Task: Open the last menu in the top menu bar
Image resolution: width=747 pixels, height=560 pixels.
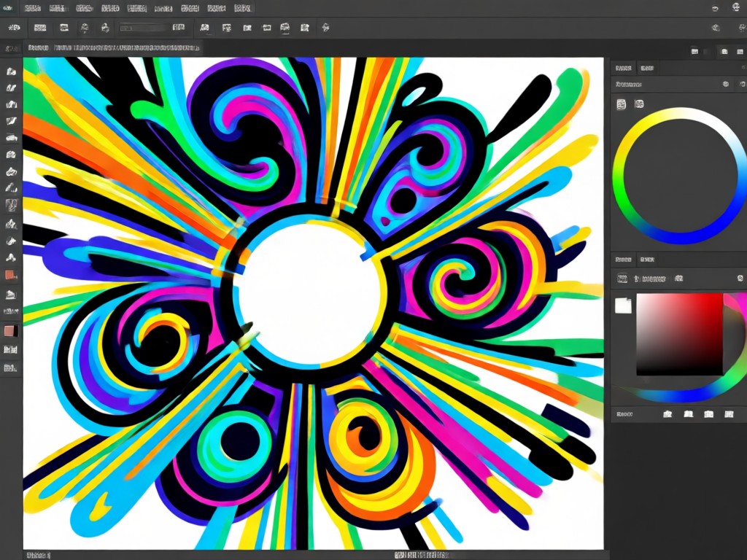Action: [242, 8]
